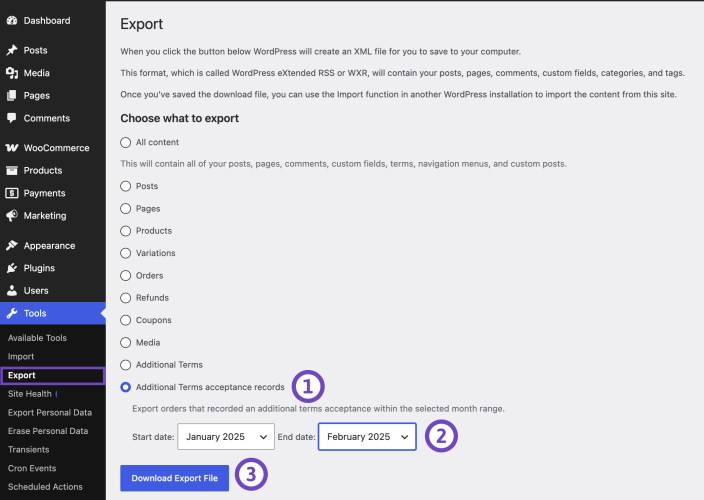Open the Import submenu link
Screen dimensions: 704x500
[21, 356]
